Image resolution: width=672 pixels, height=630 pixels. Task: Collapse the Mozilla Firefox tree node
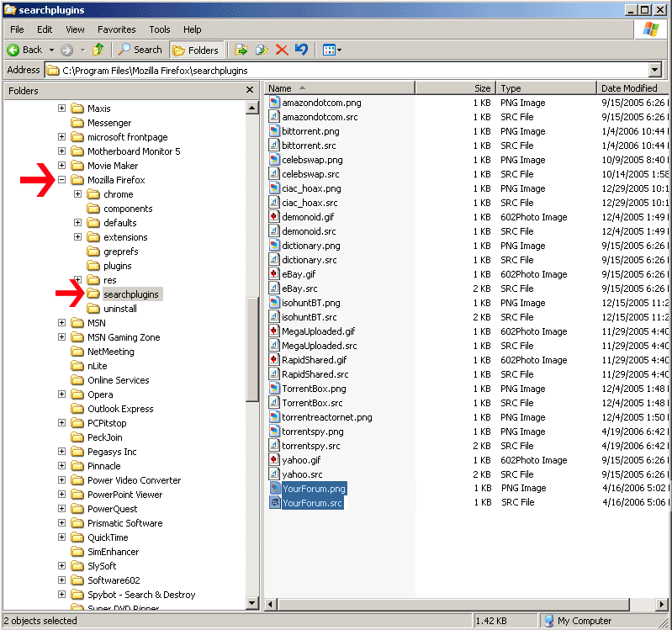pyautogui.click(x=62, y=179)
